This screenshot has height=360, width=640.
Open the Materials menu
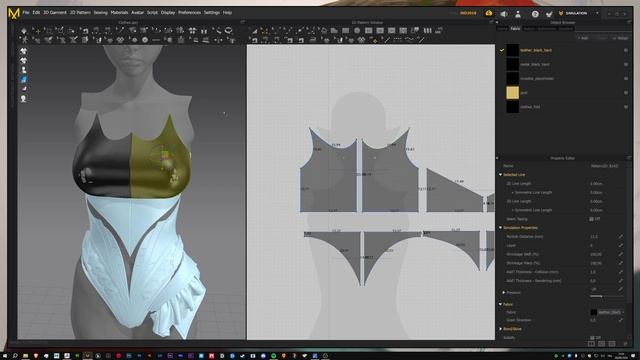(119, 13)
